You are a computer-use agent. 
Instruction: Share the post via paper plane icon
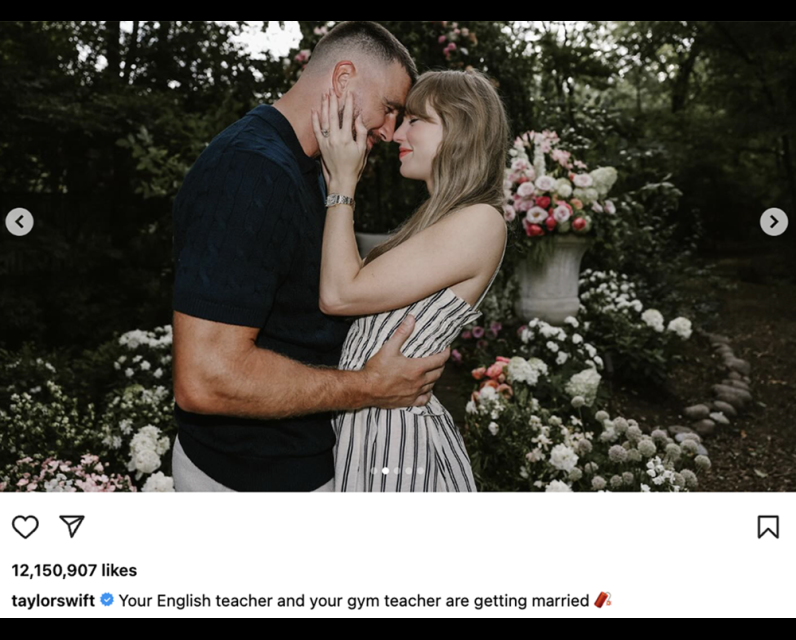click(72, 526)
